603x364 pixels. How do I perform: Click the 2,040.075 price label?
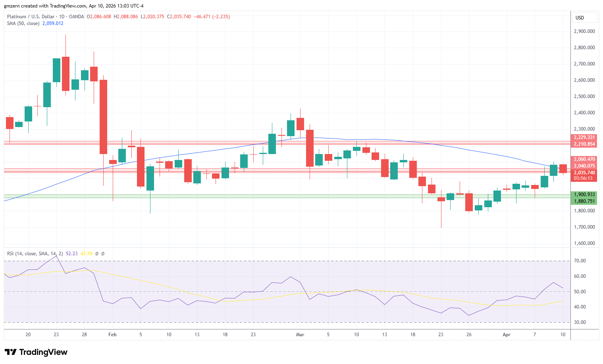584,166
